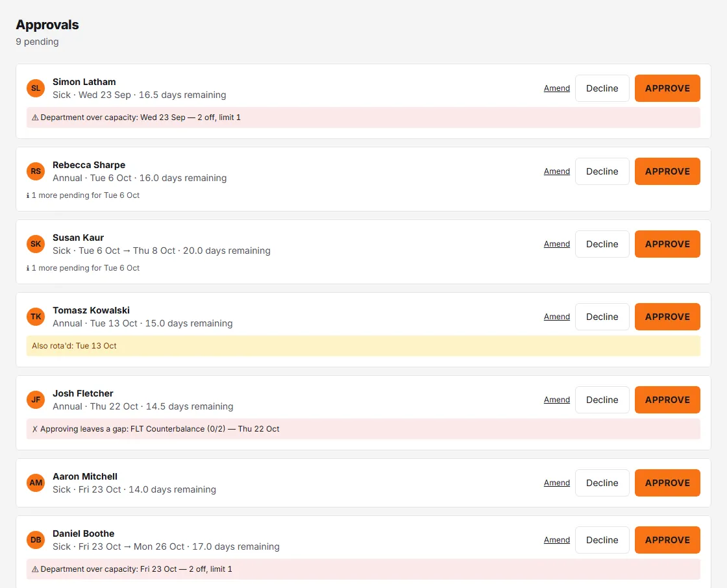
Task: Click the SL avatar for Simon Latham
Action: (x=36, y=88)
